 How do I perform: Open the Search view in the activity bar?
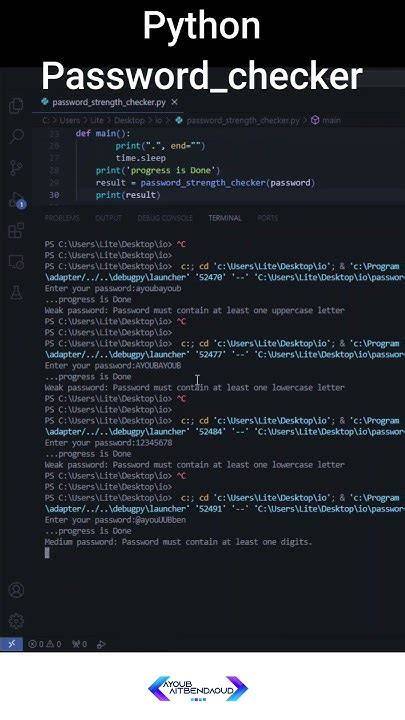tap(17, 136)
